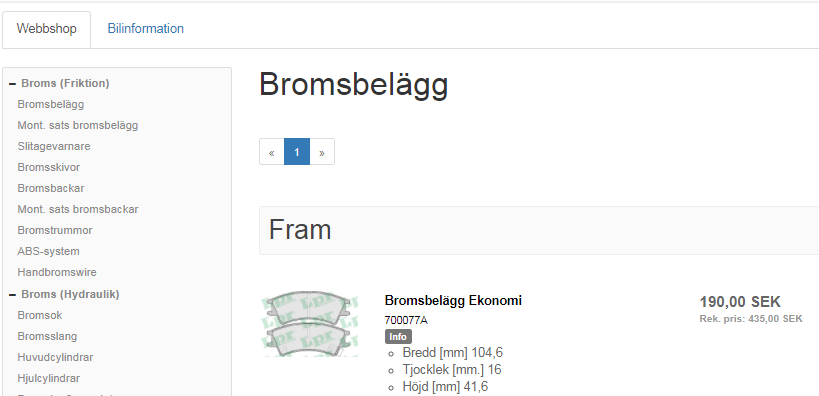Open the Handbromswire category
Viewport: 819px width, 396px height.
coord(57,272)
